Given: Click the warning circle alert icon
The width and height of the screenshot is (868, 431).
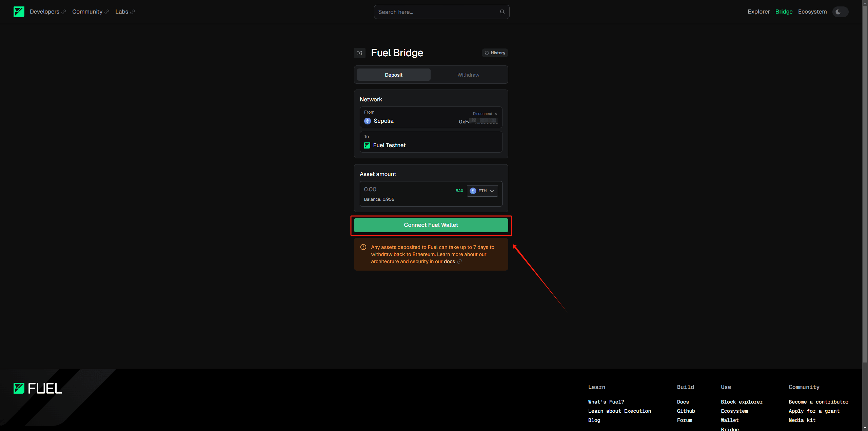Looking at the screenshot, I should click(363, 247).
